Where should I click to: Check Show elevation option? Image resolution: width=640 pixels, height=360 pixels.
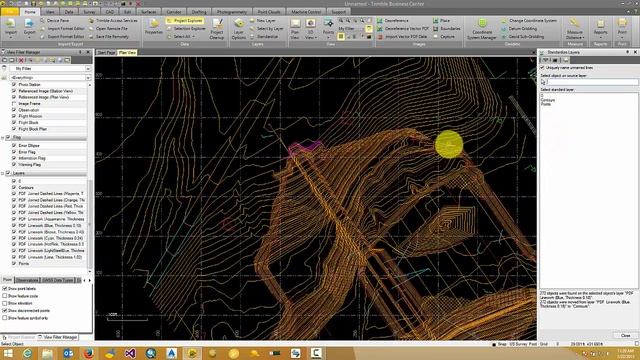click(5, 303)
